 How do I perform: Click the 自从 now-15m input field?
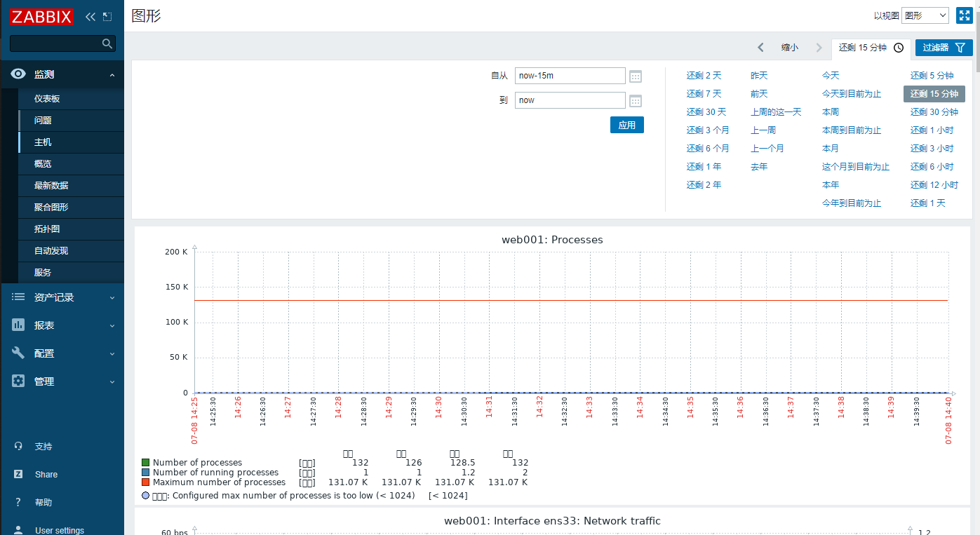pyautogui.click(x=570, y=76)
